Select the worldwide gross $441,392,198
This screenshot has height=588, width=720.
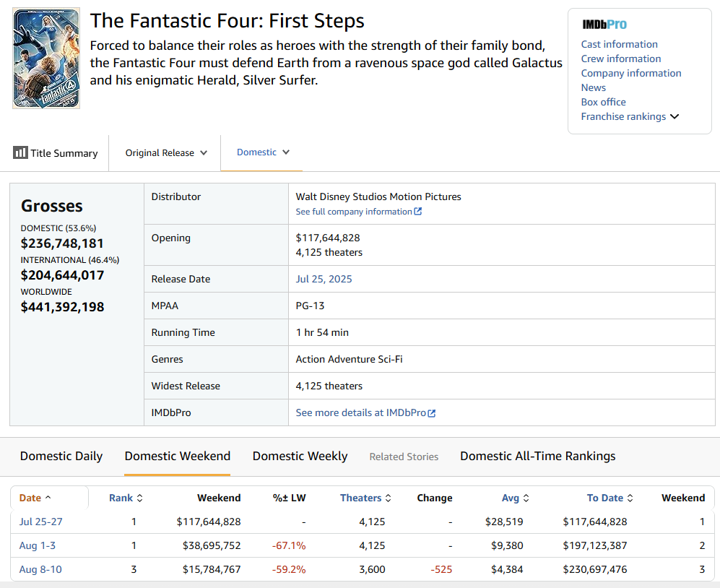tap(62, 307)
